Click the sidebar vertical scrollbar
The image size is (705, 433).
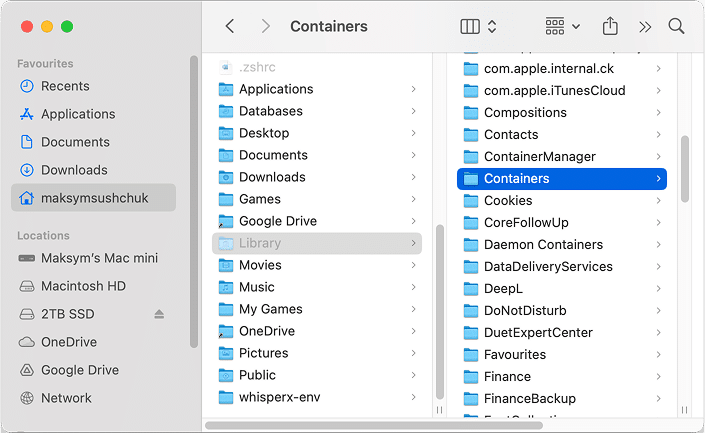click(x=194, y=201)
